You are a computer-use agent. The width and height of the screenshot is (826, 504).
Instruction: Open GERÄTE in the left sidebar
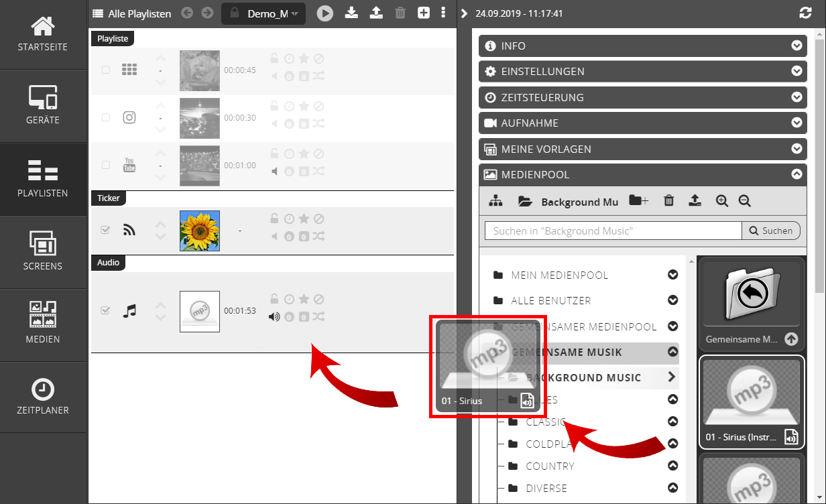click(x=44, y=105)
